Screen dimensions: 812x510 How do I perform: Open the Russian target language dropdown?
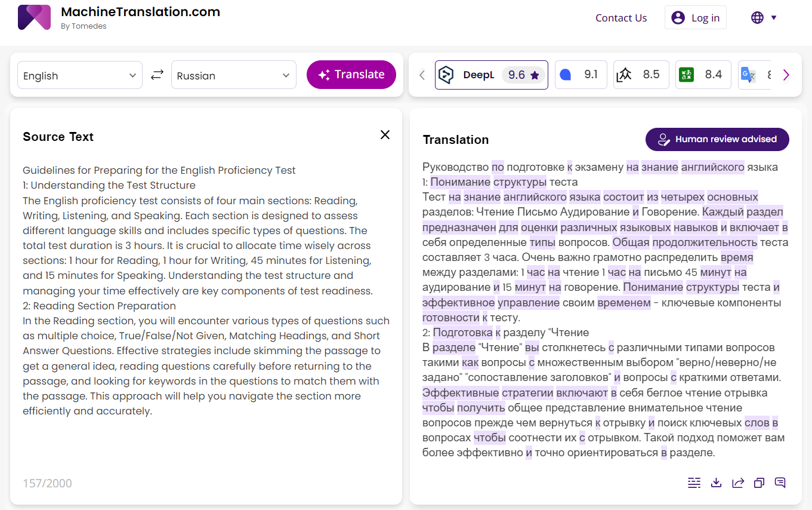(234, 75)
